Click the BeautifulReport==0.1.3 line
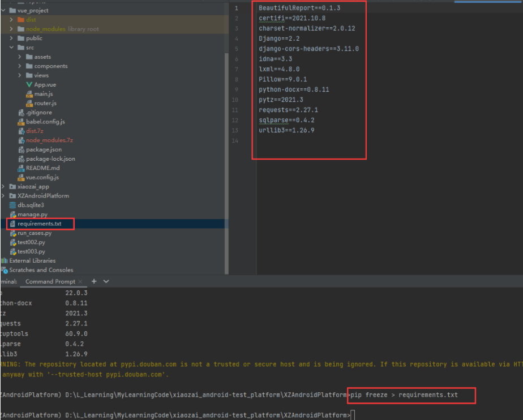The image size is (523, 420). pyautogui.click(x=299, y=8)
